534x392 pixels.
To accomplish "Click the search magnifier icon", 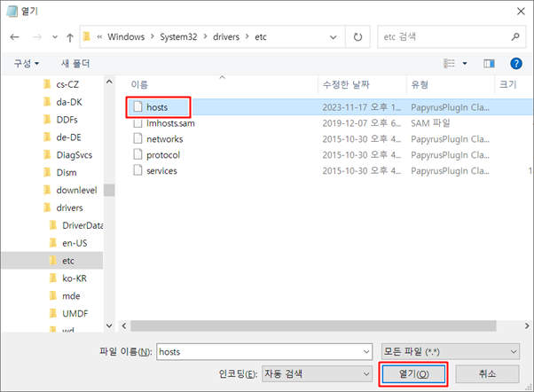I will click(515, 36).
